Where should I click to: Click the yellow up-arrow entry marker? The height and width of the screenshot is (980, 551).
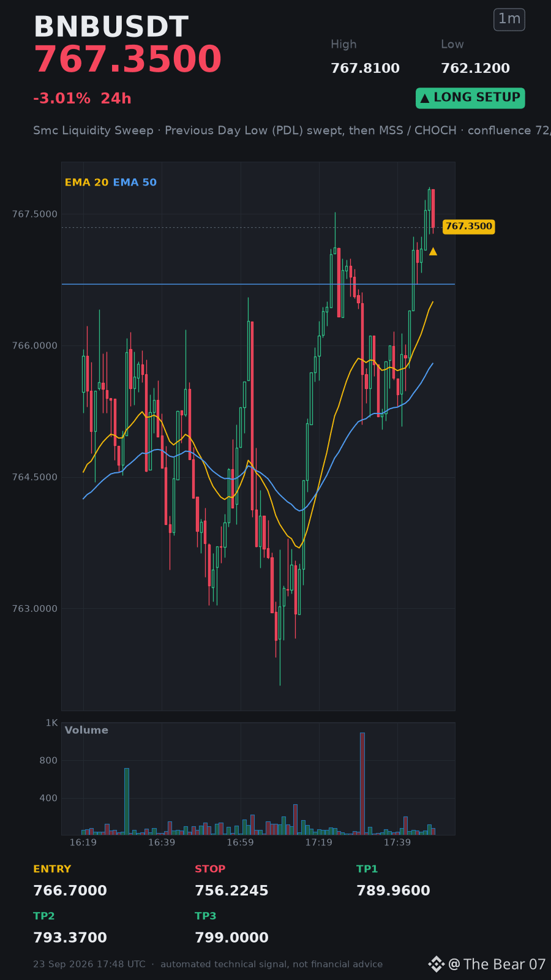pos(433,251)
